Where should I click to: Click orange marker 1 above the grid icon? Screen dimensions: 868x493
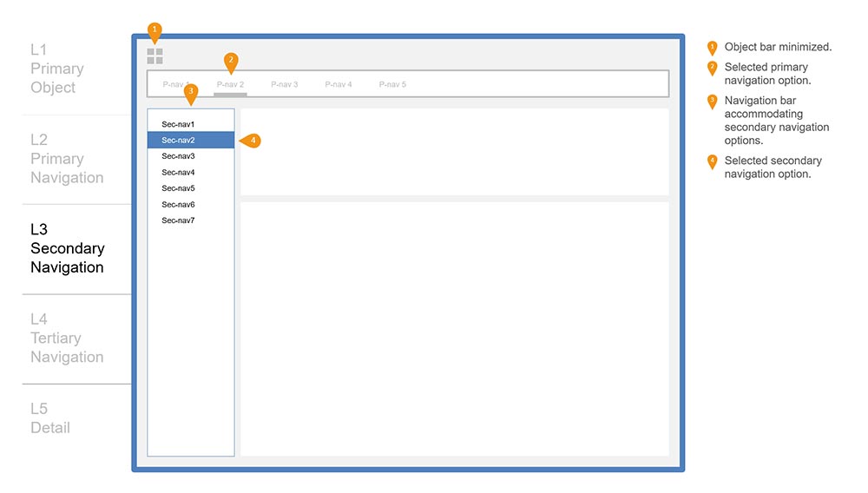(x=155, y=31)
